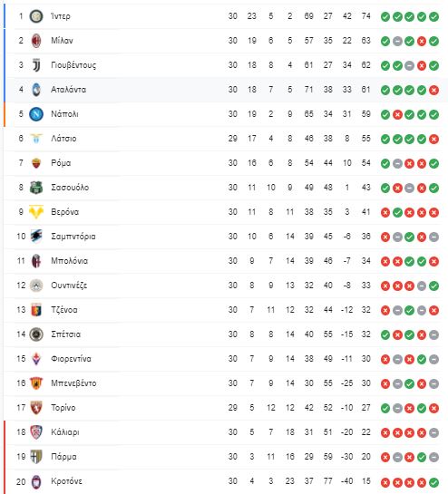Screen dimensions: 448x494
Task: Click the Sampdoria crest in row 10
Action: (36, 237)
